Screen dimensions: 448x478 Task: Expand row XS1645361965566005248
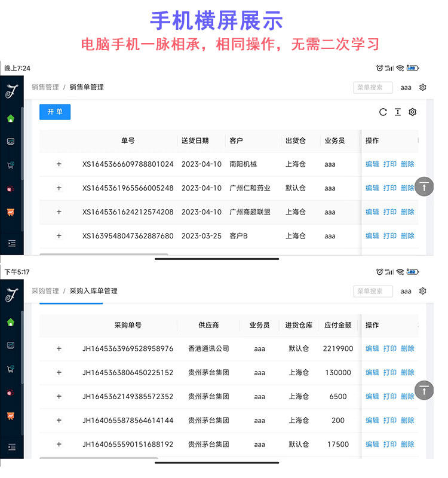[59, 188]
